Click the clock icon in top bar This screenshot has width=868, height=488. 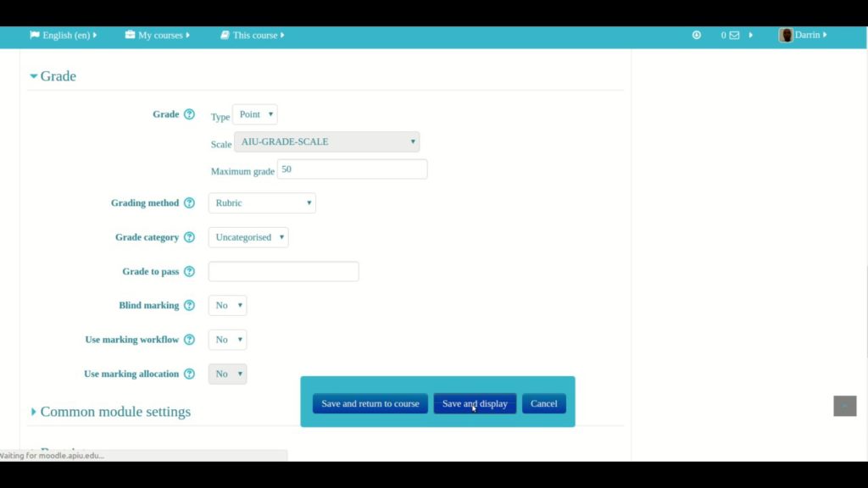pyautogui.click(x=697, y=36)
